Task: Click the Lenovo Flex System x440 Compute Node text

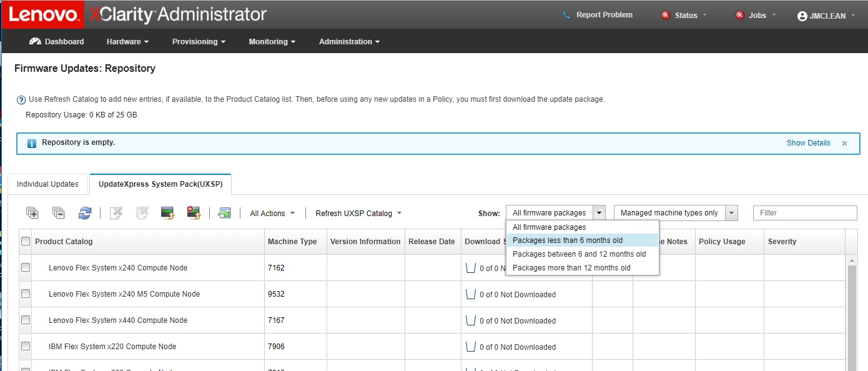Action: (x=118, y=320)
